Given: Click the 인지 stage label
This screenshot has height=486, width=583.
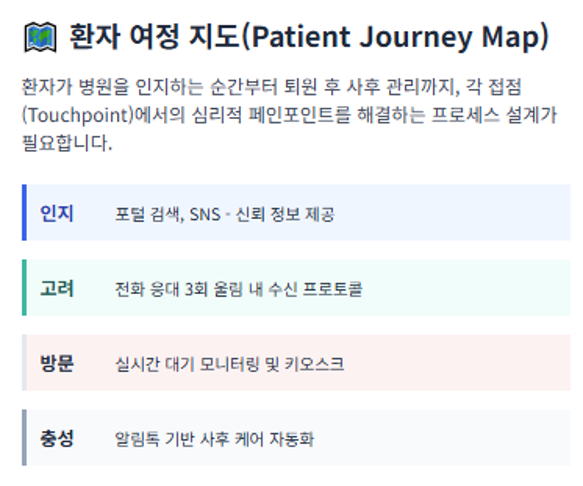Looking at the screenshot, I should click(57, 213).
